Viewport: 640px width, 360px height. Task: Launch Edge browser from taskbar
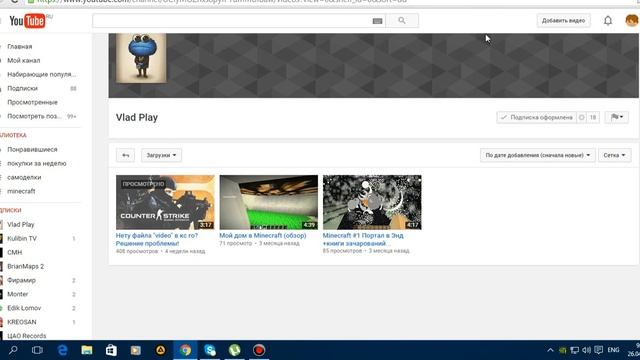click(62, 350)
